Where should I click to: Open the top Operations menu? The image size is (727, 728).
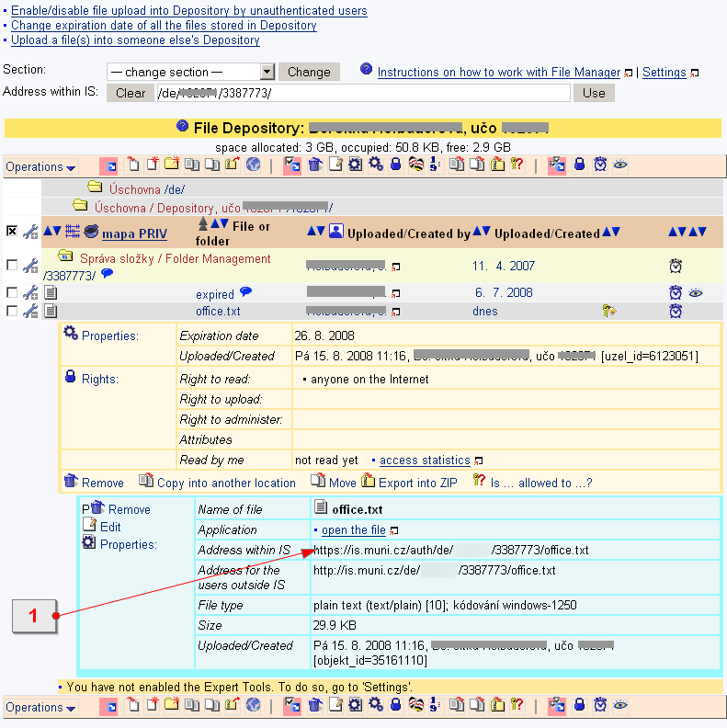click(40, 166)
